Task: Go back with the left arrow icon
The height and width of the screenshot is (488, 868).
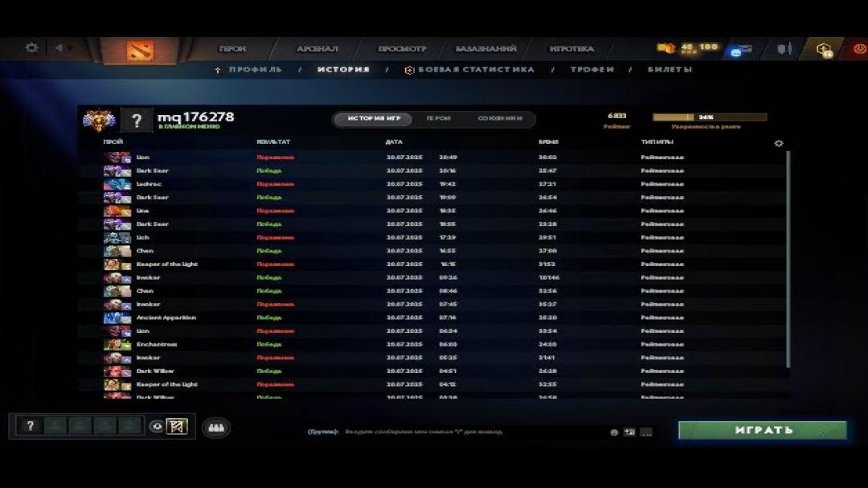Action: [59, 48]
